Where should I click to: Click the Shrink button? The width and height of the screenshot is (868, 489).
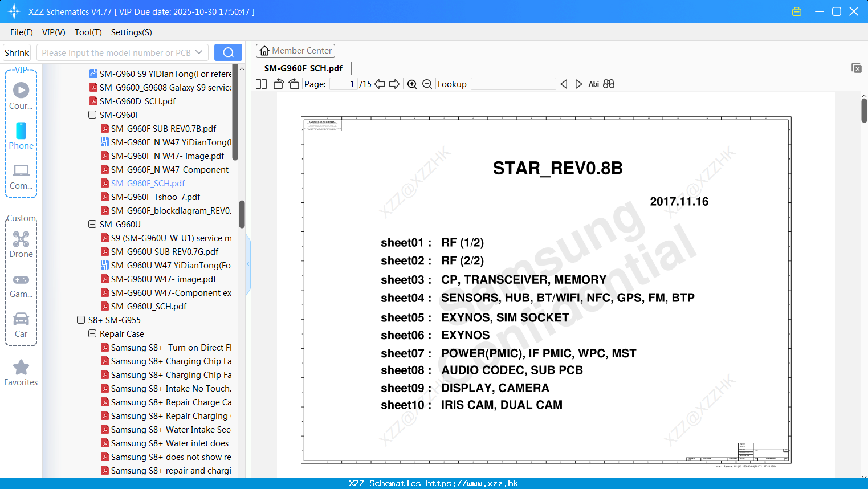pyautogui.click(x=17, y=52)
